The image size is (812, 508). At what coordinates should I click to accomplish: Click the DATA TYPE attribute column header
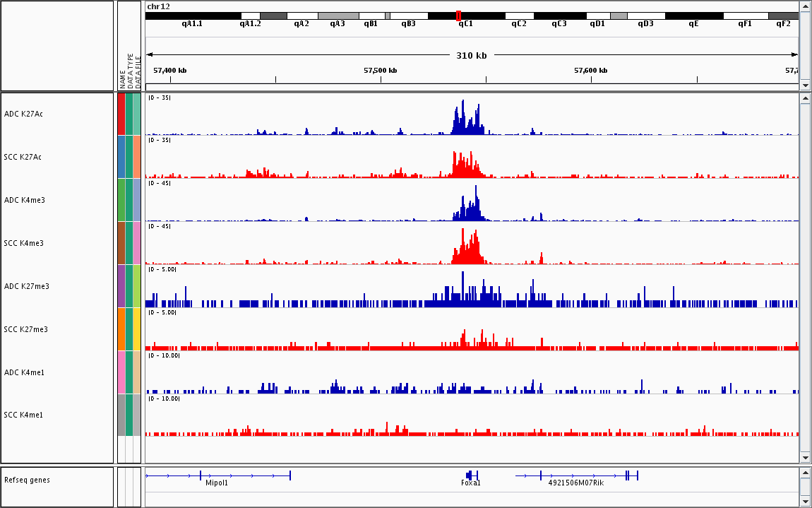pos(130,71)
